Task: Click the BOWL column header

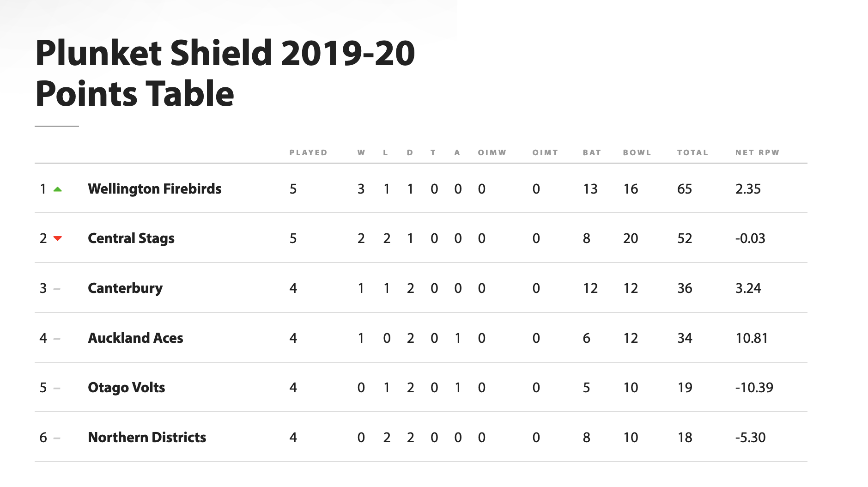Action: 637,152
